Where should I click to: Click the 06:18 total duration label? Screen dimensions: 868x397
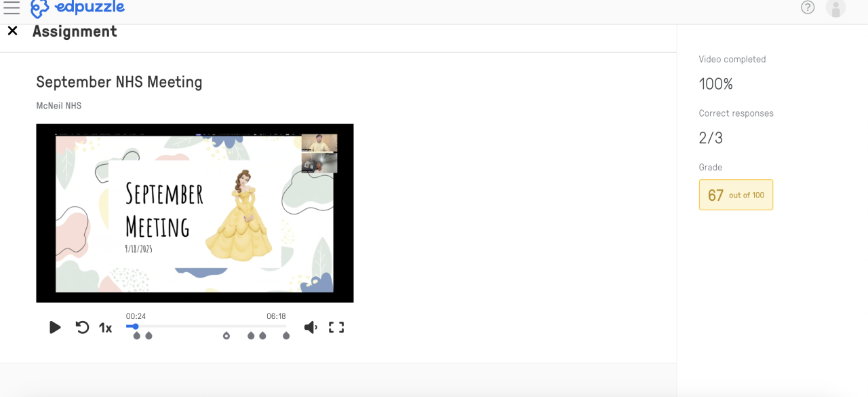tap(276, 316)
